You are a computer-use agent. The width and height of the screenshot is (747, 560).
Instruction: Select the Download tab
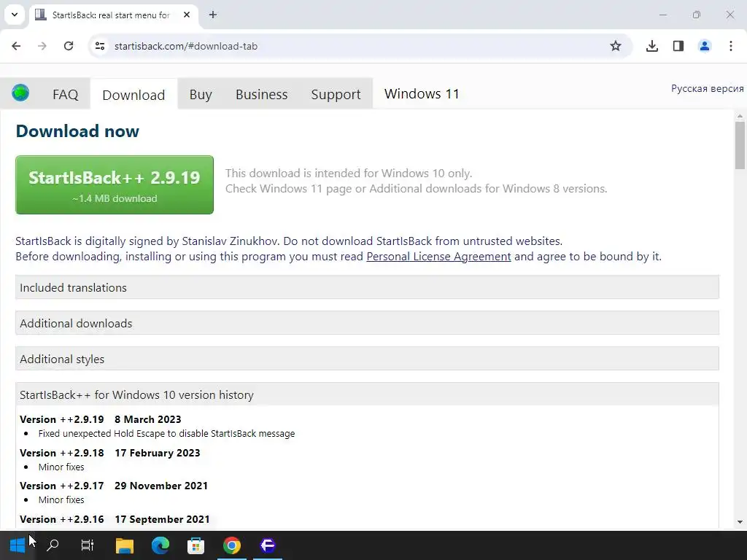[x=134, y=94]
